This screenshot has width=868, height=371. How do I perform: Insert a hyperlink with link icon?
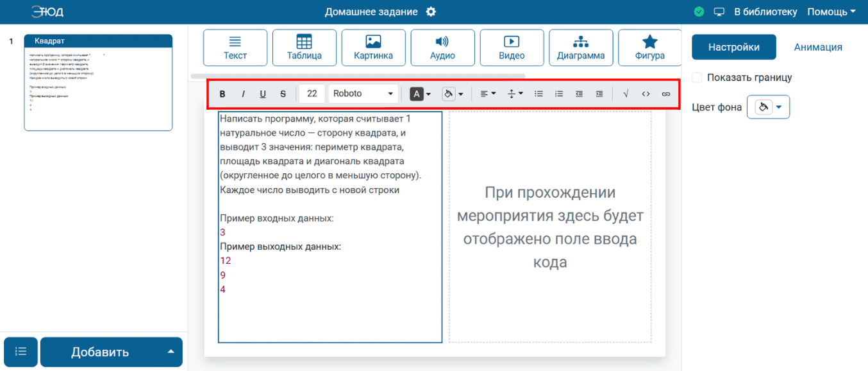click(665, 94)
